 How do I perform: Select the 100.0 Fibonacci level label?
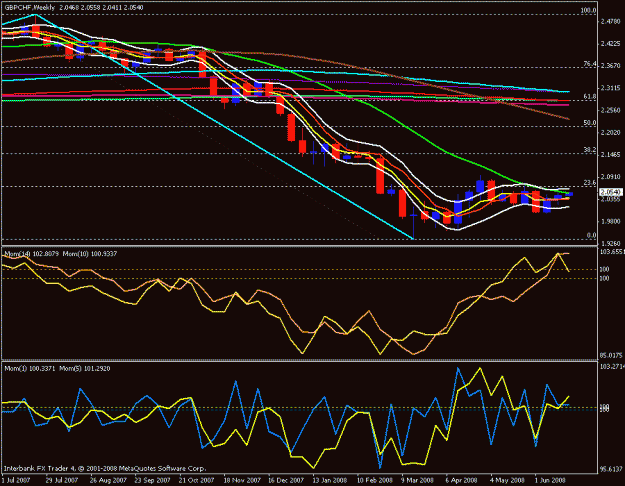pyautogui.click(x=588, y=10)
